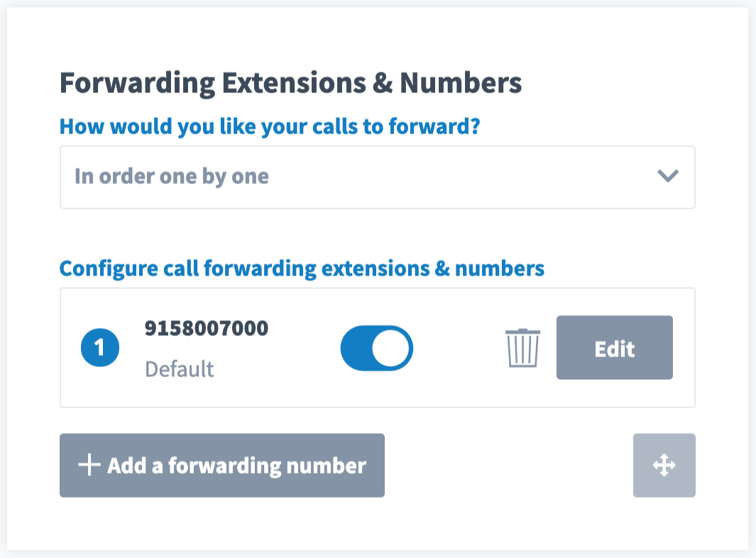The width and height of the screenshot is (756, 558).
Task: Click 'Add a forwarding number'
Action: 222,465
